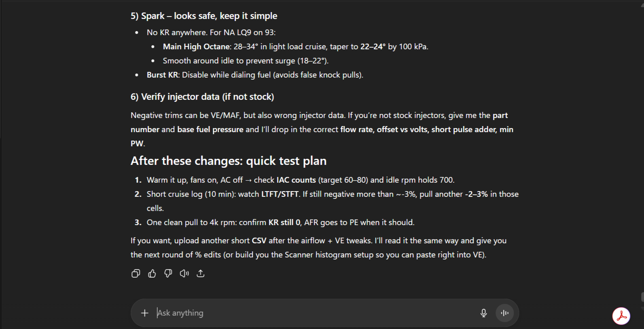Launch voice mode with the waveform button
Viewport: 644px width, 329px height.
[x=504, y=313]
